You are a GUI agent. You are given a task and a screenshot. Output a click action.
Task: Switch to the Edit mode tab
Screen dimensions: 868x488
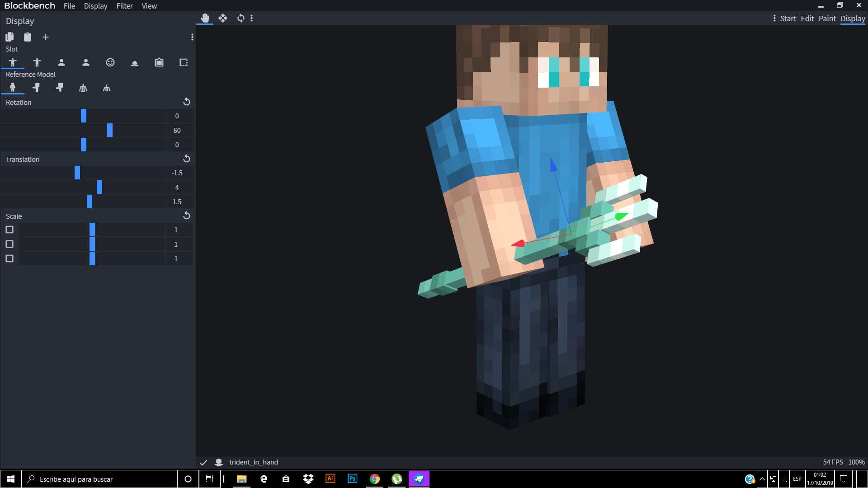click(x=807, y=19)
